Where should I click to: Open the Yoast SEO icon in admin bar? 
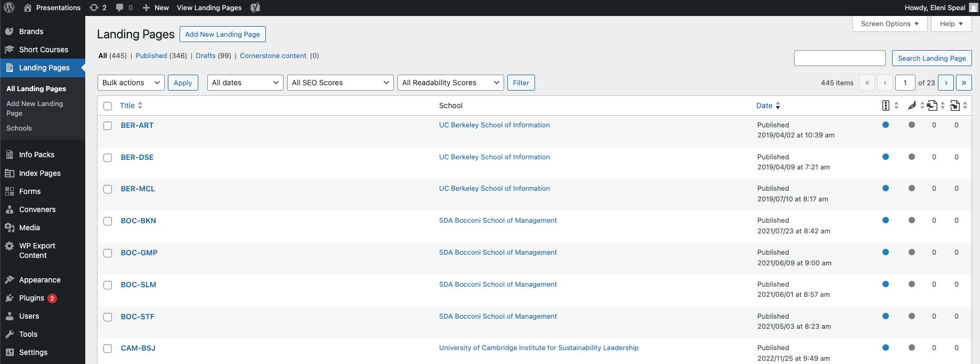pyautogui.click(x=255, y=7)
